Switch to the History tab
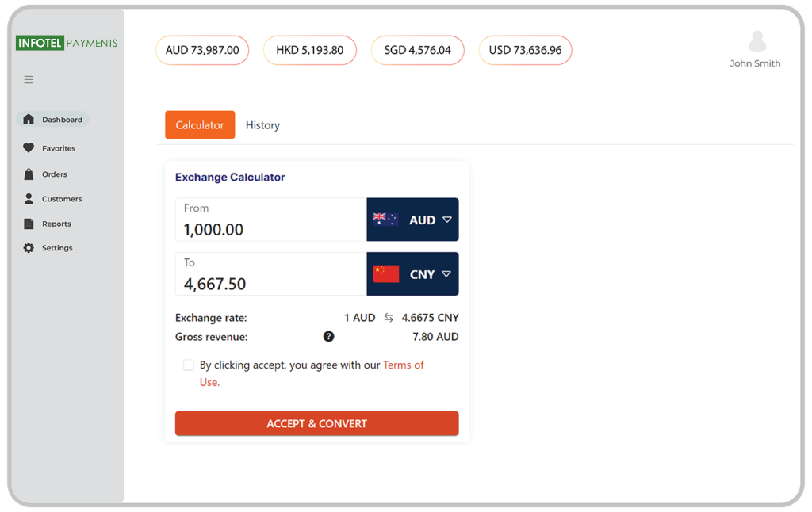This screenshot has width=812, height=512. (x=262, y=125)
